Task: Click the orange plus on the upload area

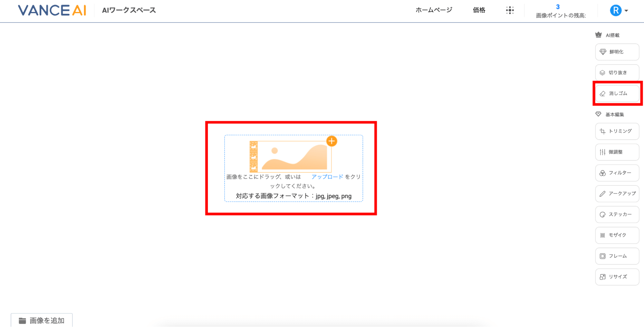Action: pos(332,141)
